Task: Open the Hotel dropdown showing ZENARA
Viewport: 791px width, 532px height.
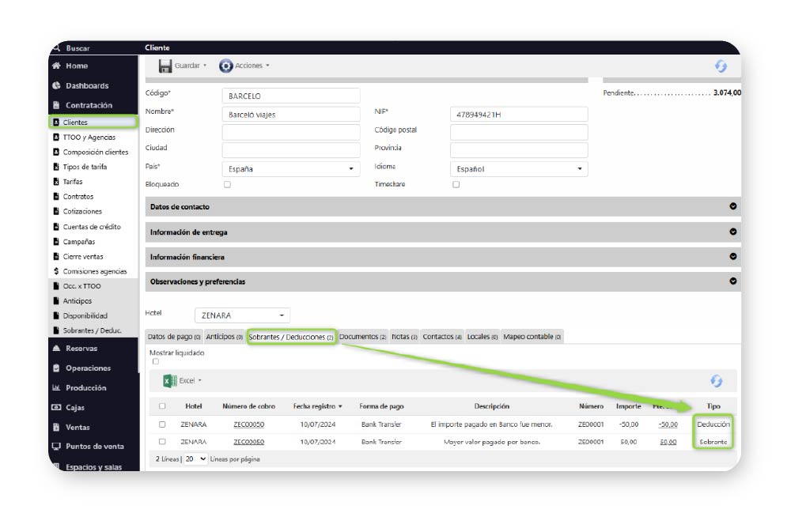Action: tap(242, 315)
